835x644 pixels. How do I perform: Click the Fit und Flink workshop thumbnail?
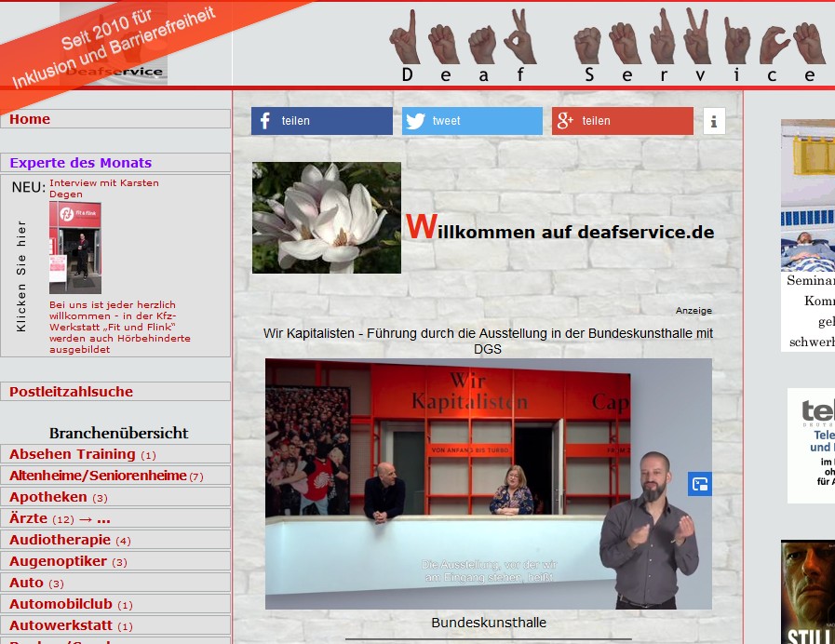(x=75, y=248)
